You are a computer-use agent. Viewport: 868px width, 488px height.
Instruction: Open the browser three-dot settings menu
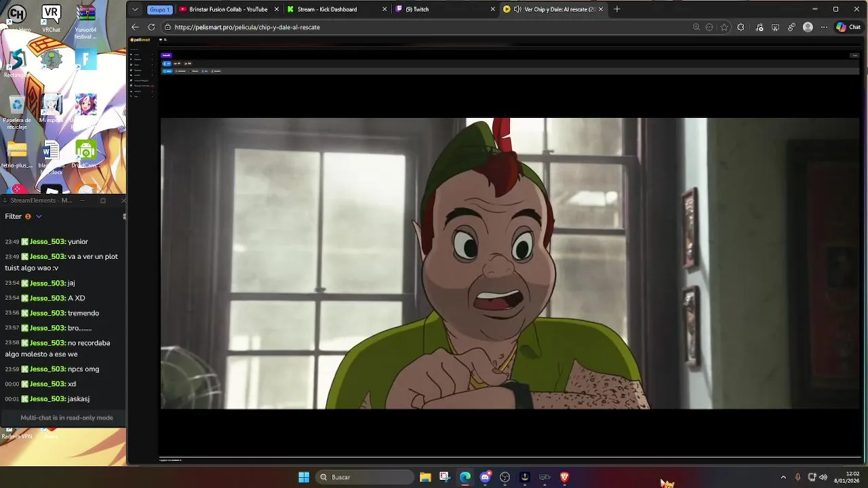pos(824,27)
